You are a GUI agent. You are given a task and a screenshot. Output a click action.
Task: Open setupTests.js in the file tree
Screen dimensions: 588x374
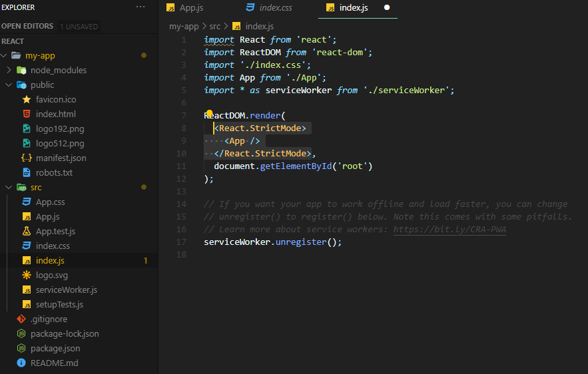click(60, 304)
